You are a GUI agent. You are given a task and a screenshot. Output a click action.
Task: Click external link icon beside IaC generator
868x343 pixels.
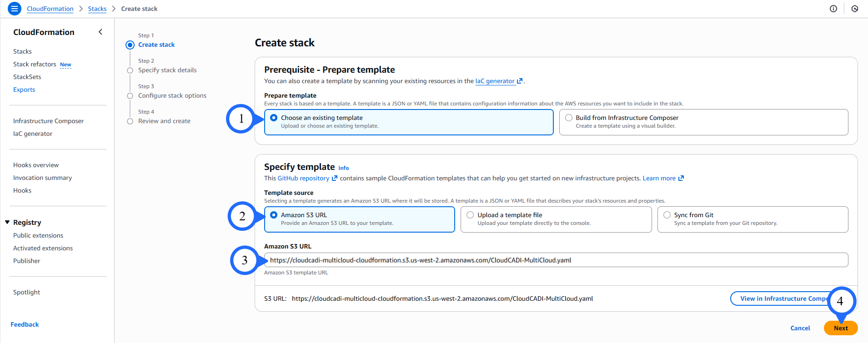pyautogui.click(x=520, y=81)
